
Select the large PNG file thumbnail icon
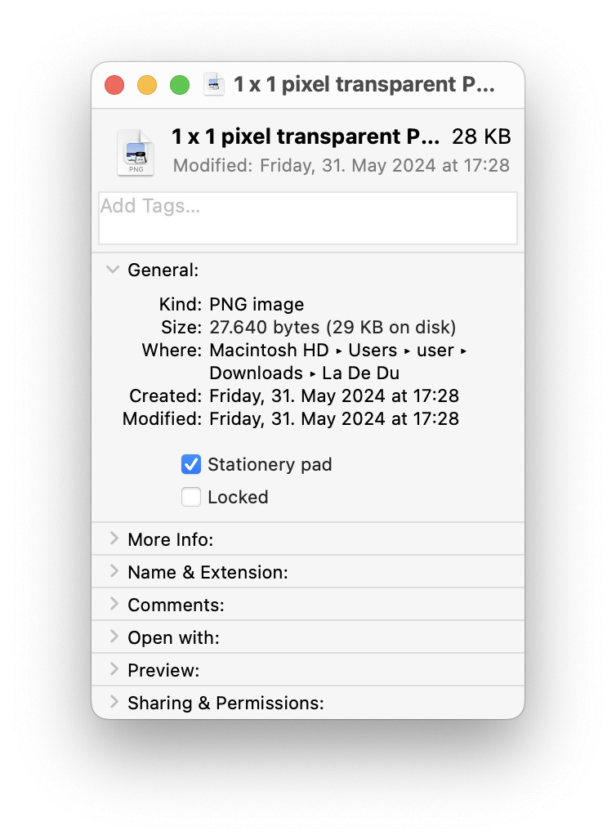coord(136,153)
